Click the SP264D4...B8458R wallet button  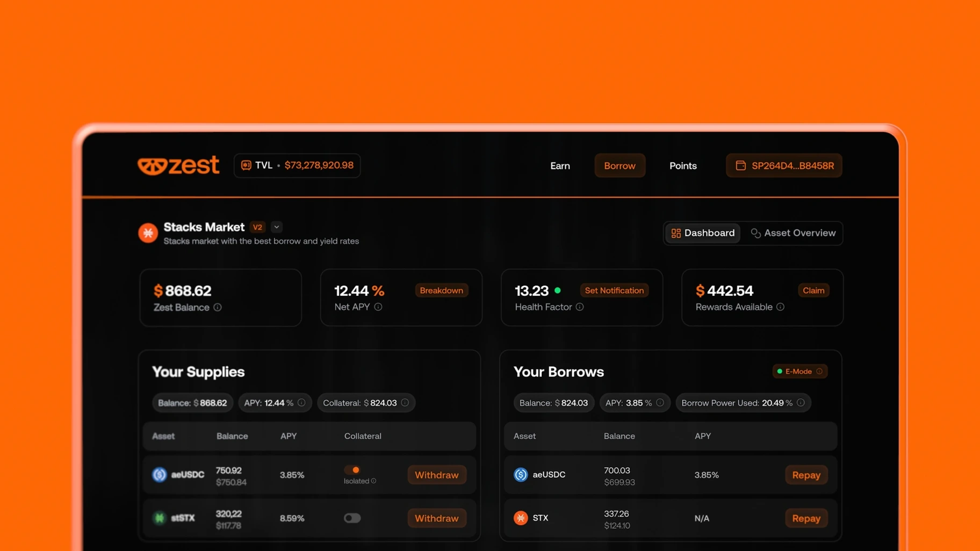pos(784,165)
